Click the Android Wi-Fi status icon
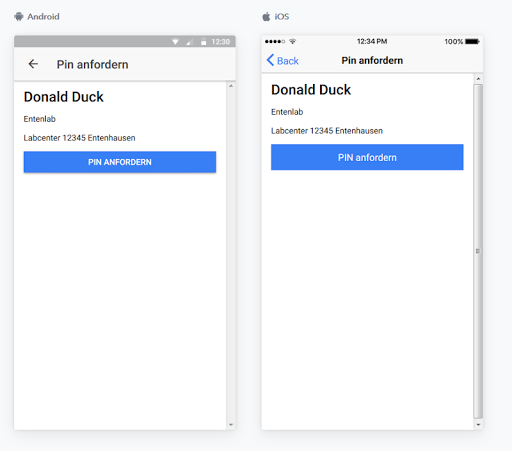Image resolution: width=512 pixels, height=451 pixels. point(175,42)
